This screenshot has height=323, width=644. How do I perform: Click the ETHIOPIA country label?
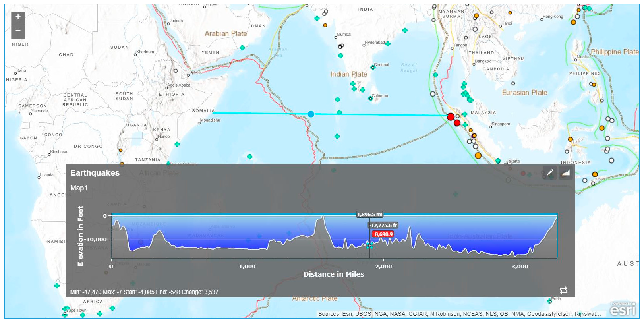tap(172, 94)
